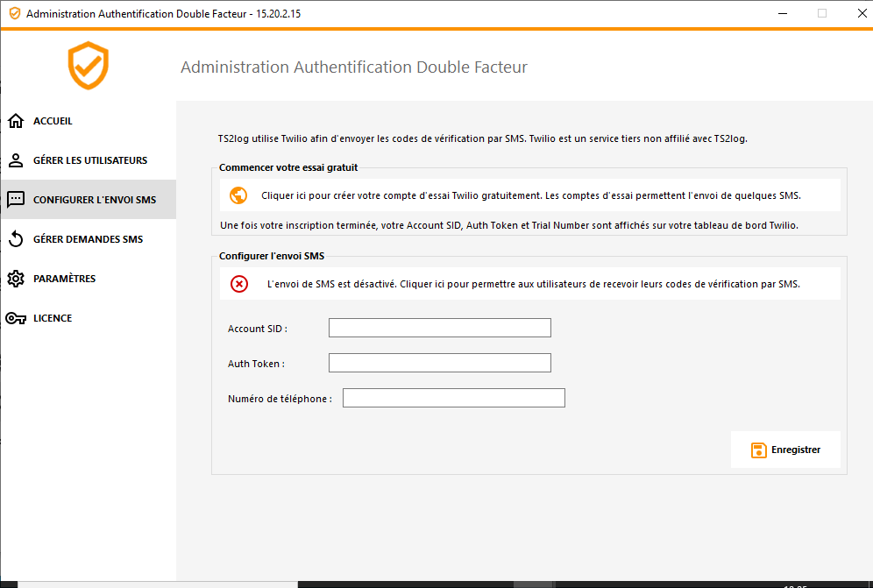
Task: Click the circular arrow icon for Gérer demandes SMS
Action: tap(16, 239)
